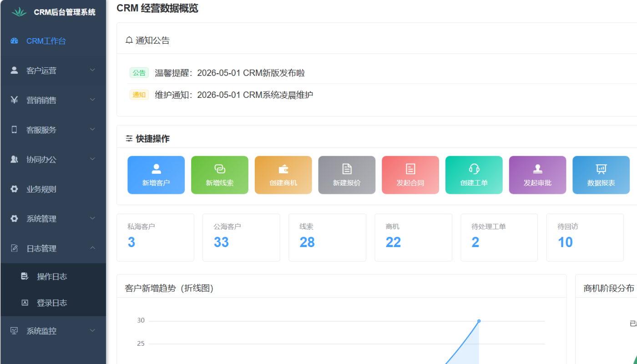The image size is (637, 364).
Task: Click the 客户运营 person icon
Action: pyautogui.click(x=14, y=71)
